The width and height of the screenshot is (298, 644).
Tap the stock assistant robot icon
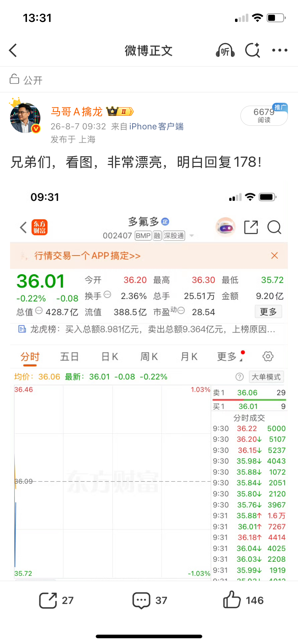(225, 227)
